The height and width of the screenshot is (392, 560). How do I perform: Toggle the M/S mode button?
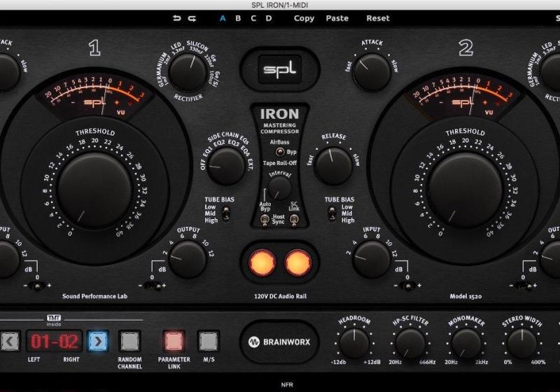pos(208,341)
